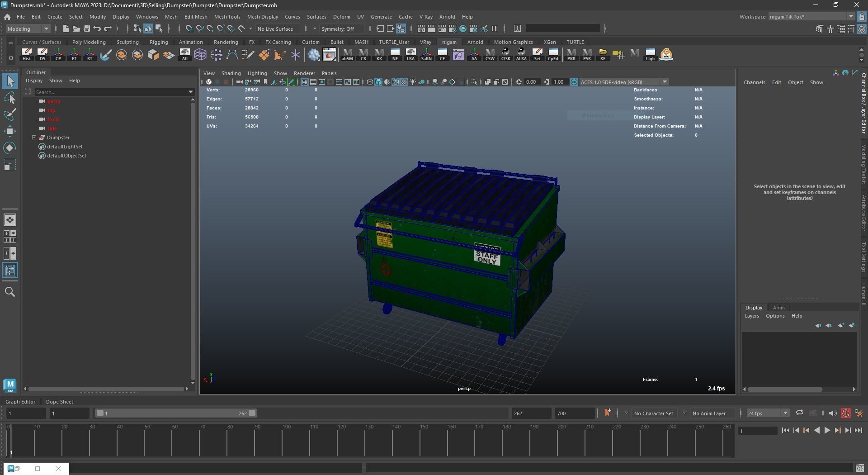Open the Edit Mesh menu
Image resolution: width=868 pixels, height=475 pixels.
pos(195,17)
